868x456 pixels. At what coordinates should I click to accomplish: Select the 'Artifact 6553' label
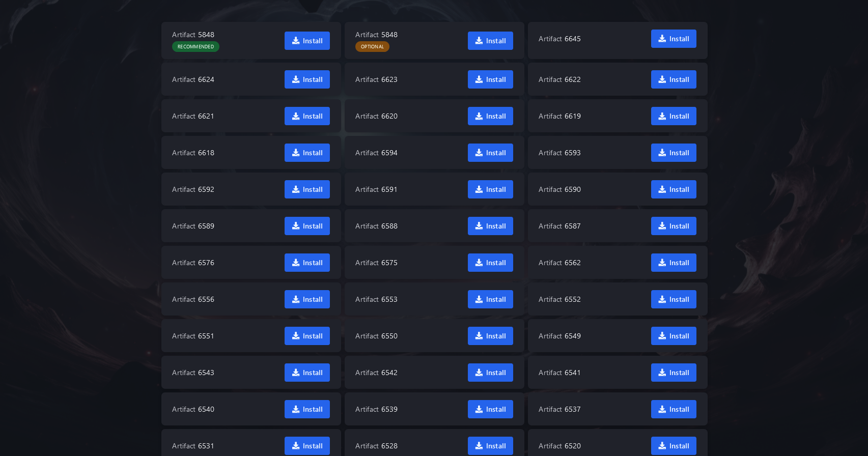376,299
